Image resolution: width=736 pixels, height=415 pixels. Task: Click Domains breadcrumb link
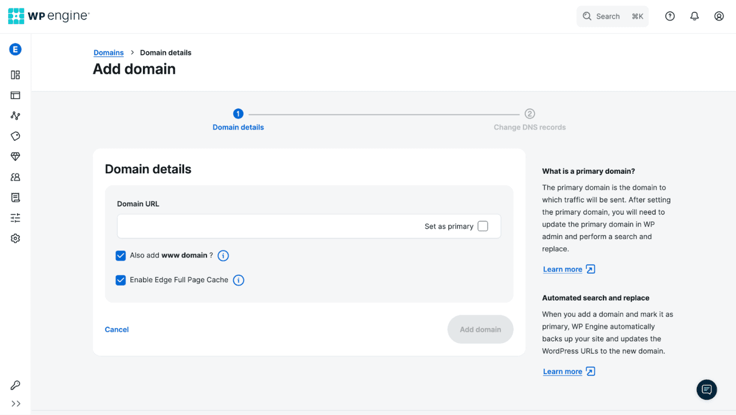pyautogui.click(x=108, y=53)
